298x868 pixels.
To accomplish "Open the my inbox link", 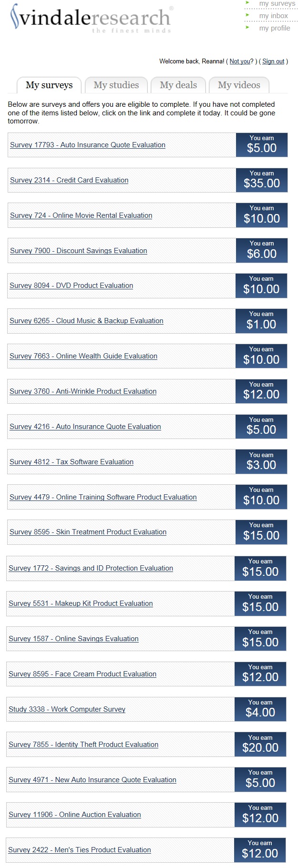I will coord(273,16).
